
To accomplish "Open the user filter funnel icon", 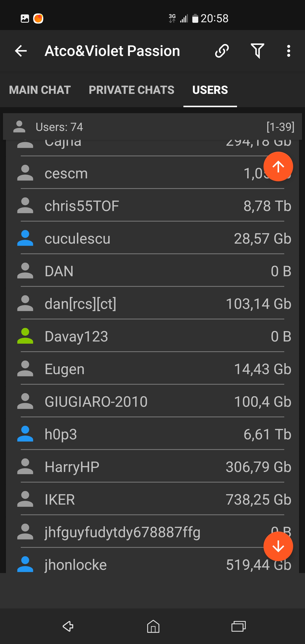I will point(257,51).
